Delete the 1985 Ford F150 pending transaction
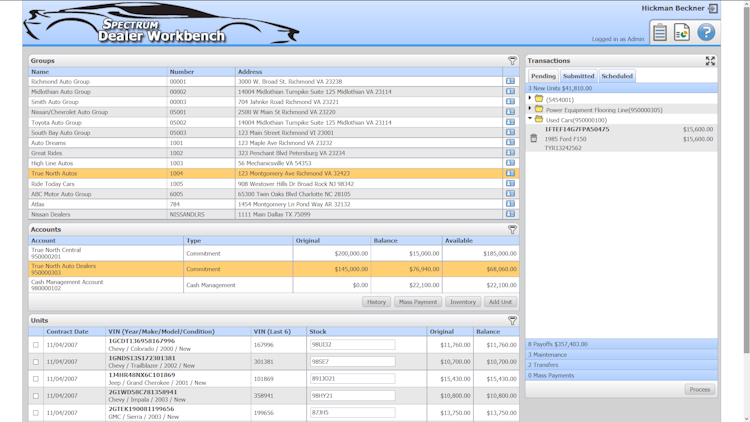The image size is (750, 422). [534, 138]
